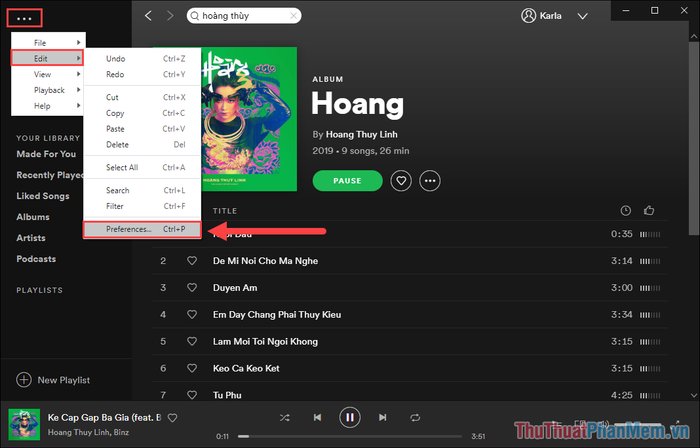Choose Select All in Edit menu
This screenshot has width=700, height=448.
[142, 168]
